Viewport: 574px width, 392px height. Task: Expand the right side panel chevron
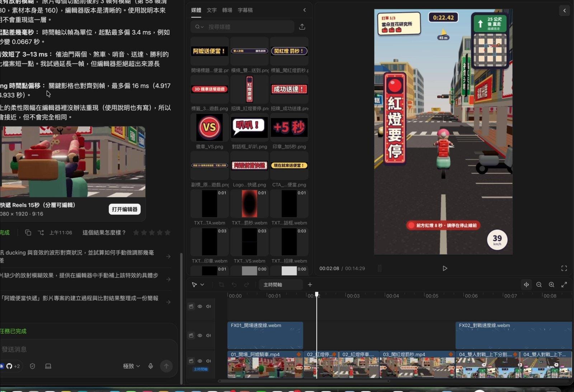(564, 10)
